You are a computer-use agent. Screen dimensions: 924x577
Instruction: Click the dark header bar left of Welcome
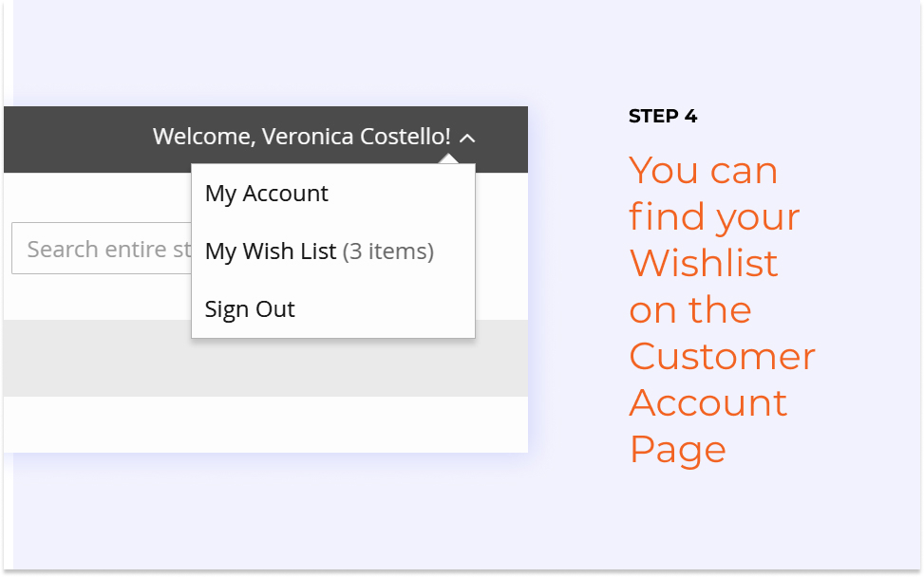(x=77, y=139)
